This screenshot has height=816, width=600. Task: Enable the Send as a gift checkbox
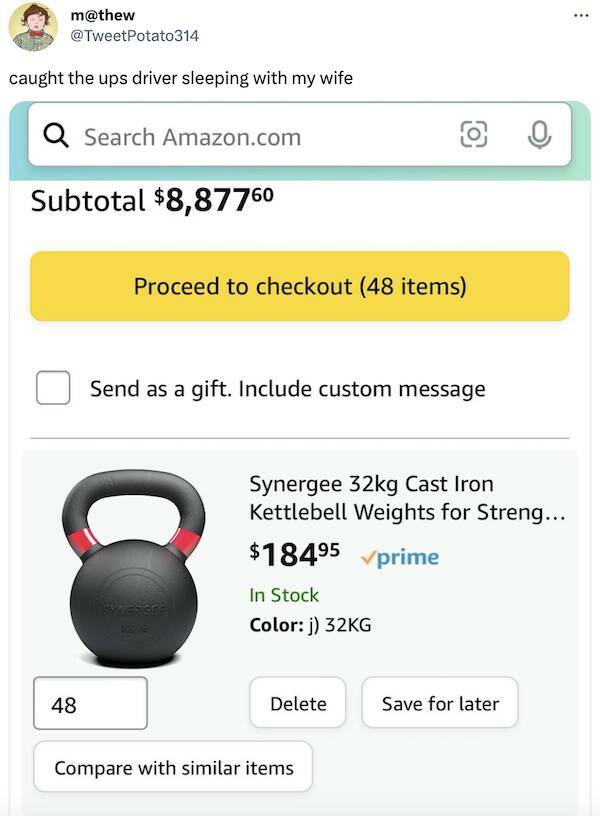click(x=53, y=388)
